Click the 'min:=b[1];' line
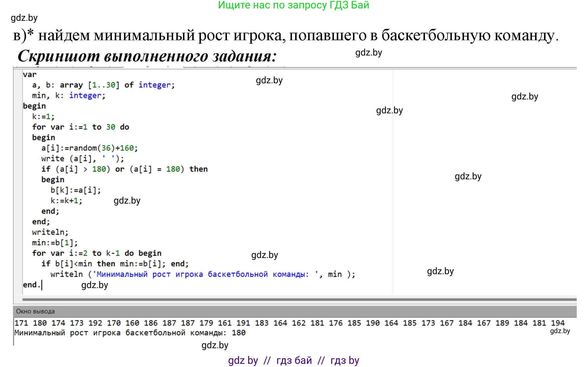The height and width of the screenshot is (367, 588). coord(55,243)
